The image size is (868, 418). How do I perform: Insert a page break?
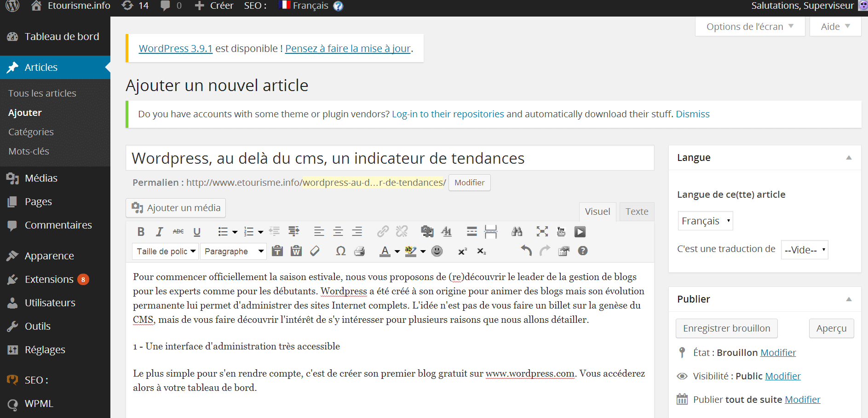(x=491, y=231)
